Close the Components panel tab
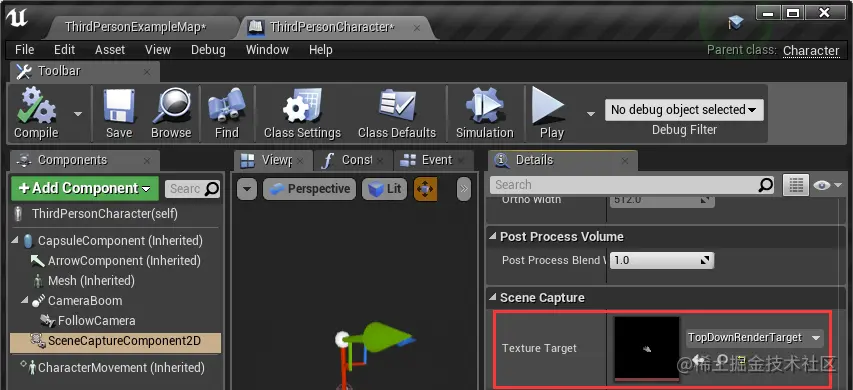853x390 pixels. pyautogui.click(x=147, y=161)
